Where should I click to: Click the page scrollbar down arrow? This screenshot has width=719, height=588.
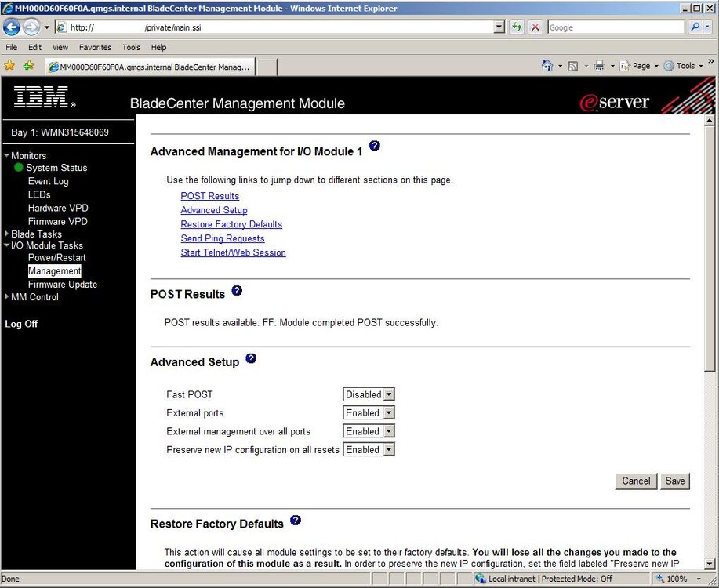click(710, 564)
